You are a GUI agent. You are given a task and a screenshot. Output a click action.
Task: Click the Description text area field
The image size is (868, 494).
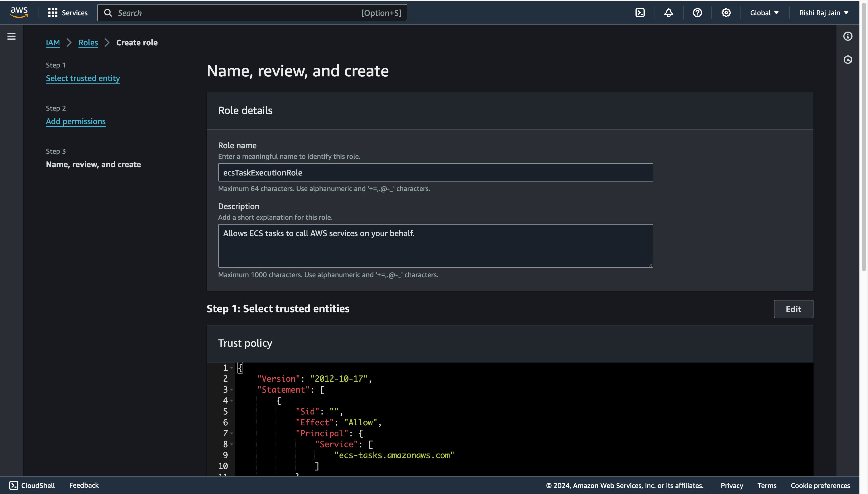[435, 245]
